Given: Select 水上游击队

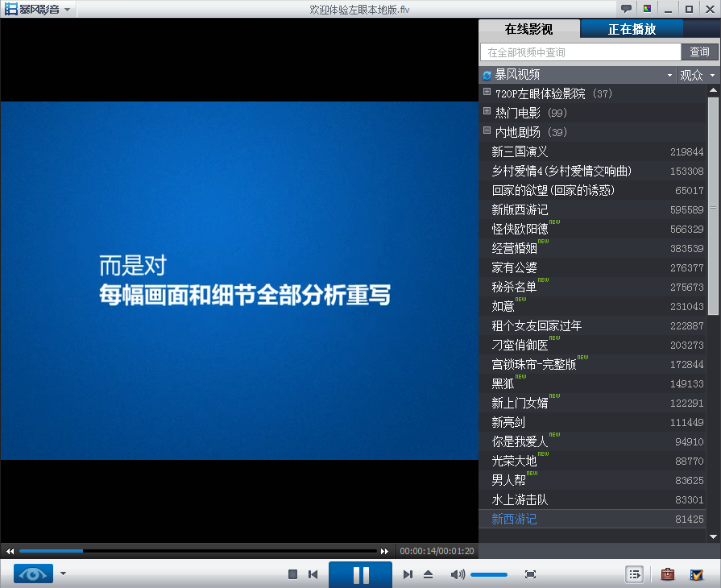Looking at the screenshot, I should click(592, 499).
